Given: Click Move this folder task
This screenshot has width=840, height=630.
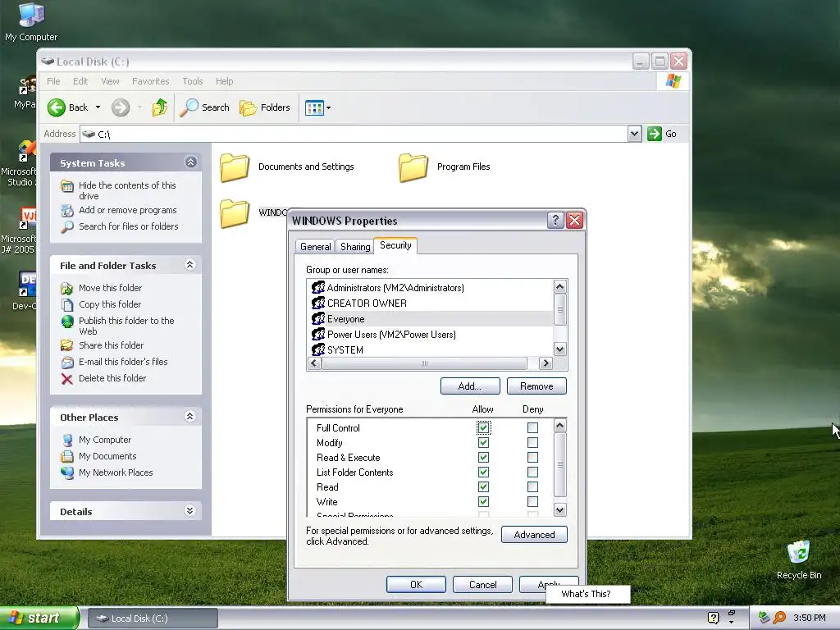Looking at the screenshot, I should [x=111, y=288].
